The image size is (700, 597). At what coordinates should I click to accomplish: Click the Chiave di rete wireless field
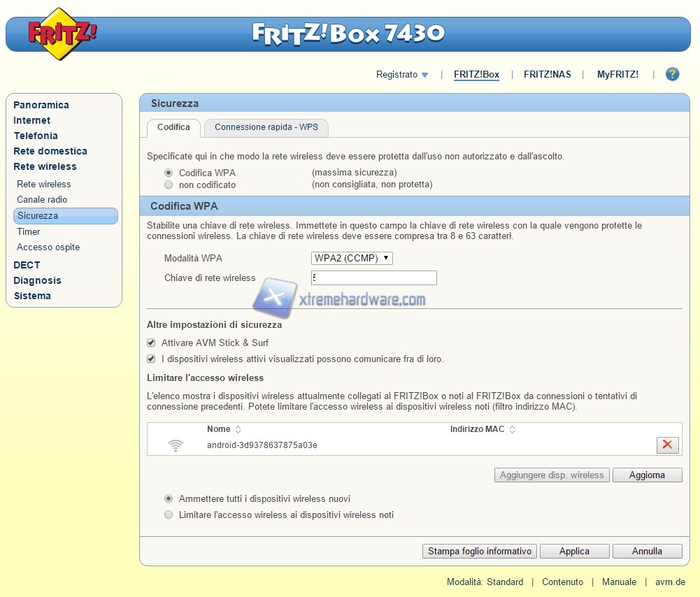pos(374,278)
